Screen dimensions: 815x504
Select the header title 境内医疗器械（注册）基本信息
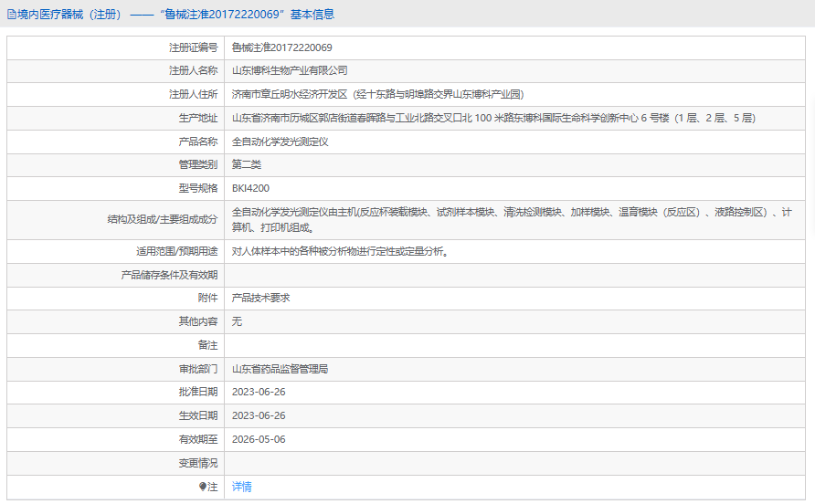tap(171, 15)
